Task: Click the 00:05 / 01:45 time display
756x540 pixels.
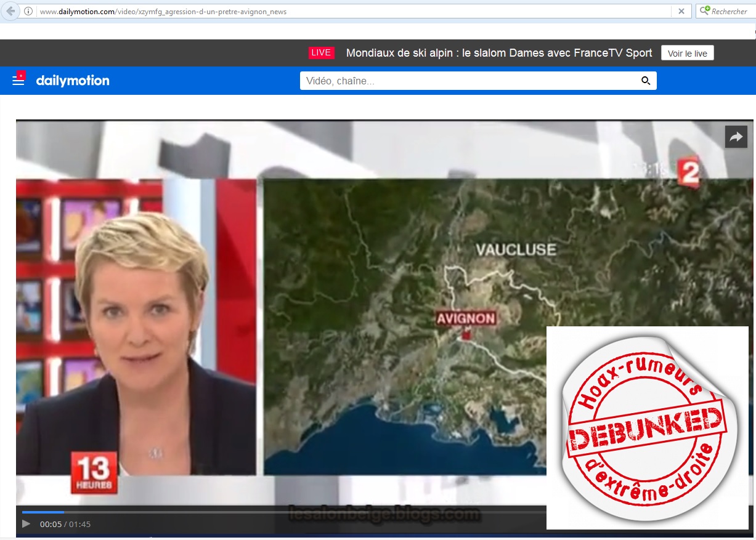Action: pyautogui.click(x=65, y=525)
